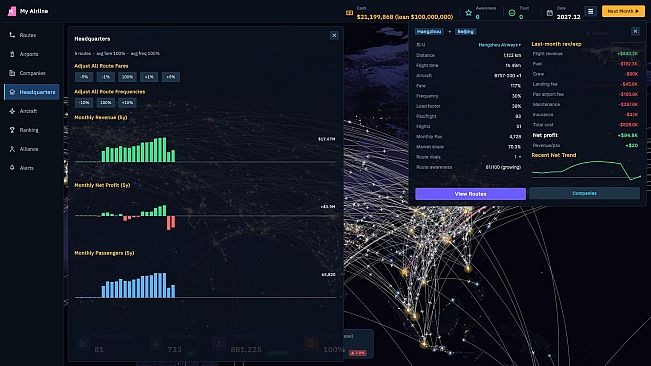The width and height of the screenshot is (651, 366).
Task: Click the Companies button in route panel
Action: pos(585,193)
